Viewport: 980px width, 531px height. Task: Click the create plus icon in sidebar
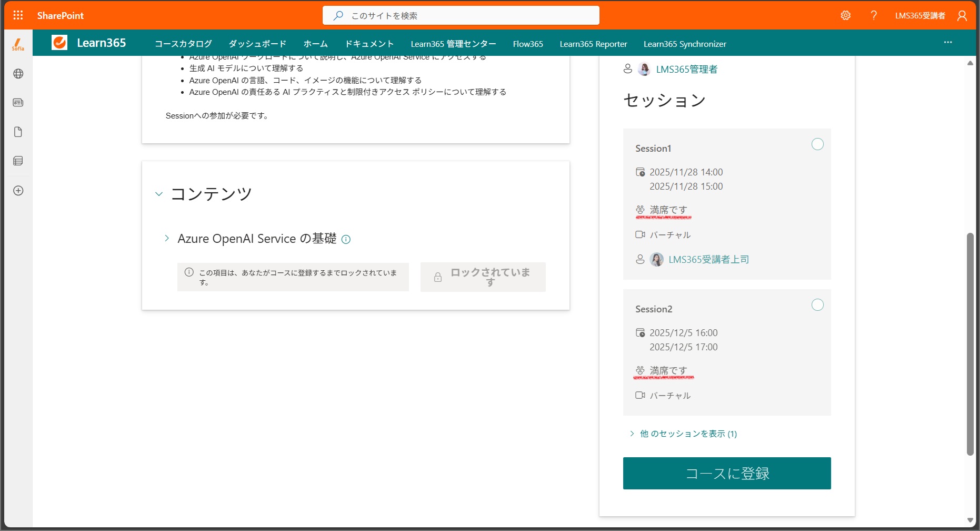coord(18,191)
